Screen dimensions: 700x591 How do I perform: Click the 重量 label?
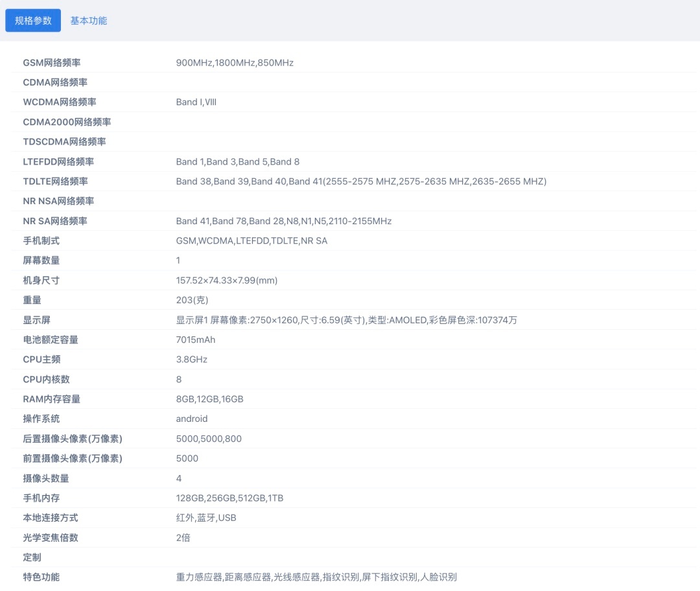click(x=32, y=300)
